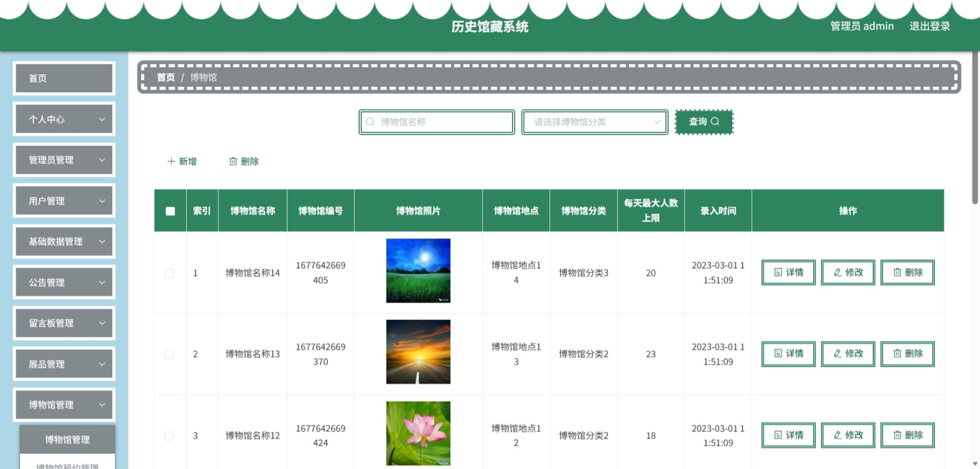Click the 1677642669424 number cell
Screen dimensions: 980x469
coord(321,436)
